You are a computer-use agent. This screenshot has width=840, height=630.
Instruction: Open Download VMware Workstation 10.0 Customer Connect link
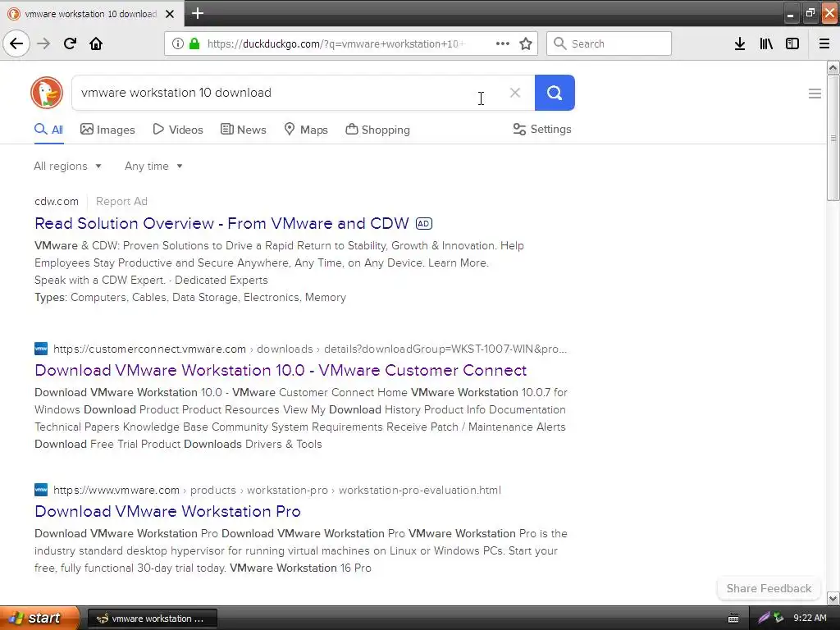click(x=281, y=370)
